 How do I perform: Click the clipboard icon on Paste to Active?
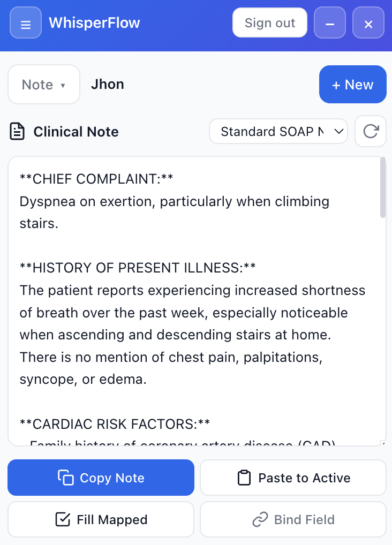pos(244,478)
